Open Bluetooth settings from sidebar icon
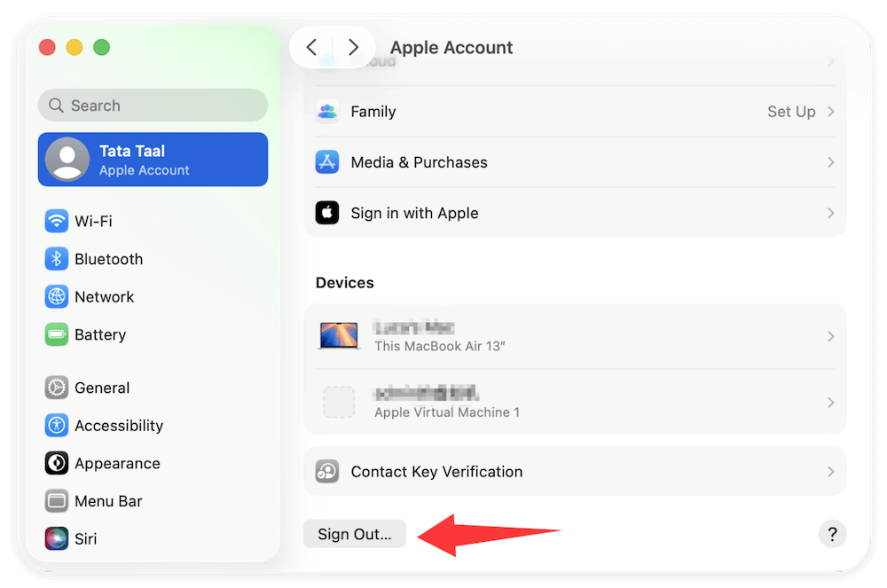 click(57, 259)
